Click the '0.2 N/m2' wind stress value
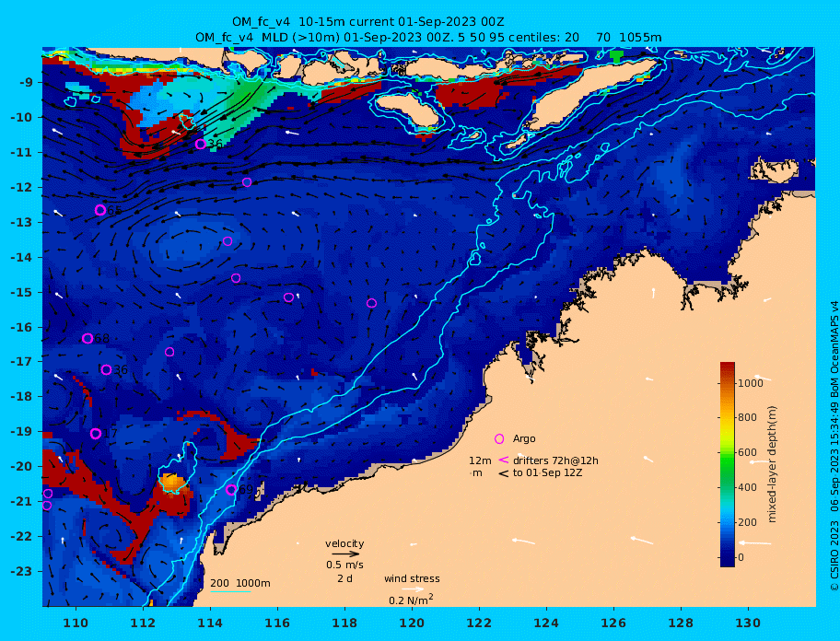 click(x=411, y=600)
